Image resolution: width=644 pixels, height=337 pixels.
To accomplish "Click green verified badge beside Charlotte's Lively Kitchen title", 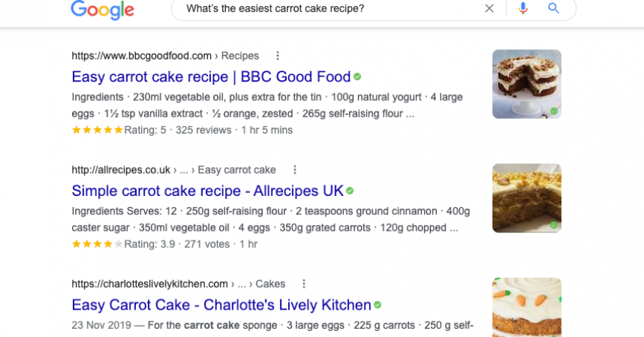I will pos(377,305).
